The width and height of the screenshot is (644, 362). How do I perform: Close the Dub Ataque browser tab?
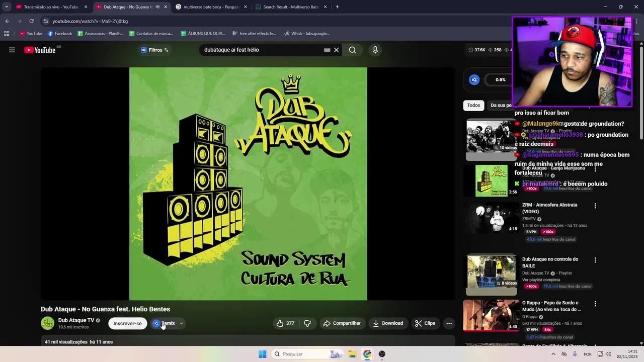(x=166, y=7)
